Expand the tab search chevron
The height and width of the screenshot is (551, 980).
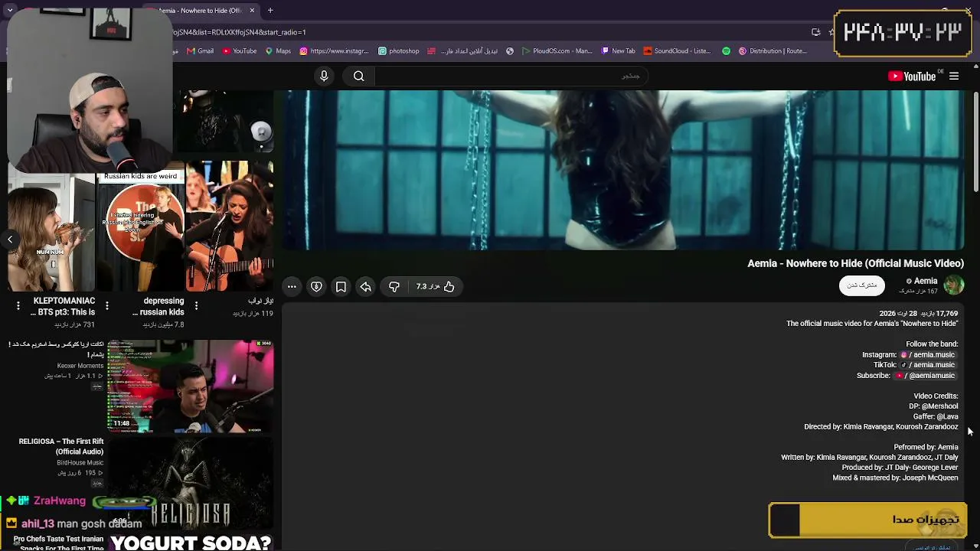[10, 11]
